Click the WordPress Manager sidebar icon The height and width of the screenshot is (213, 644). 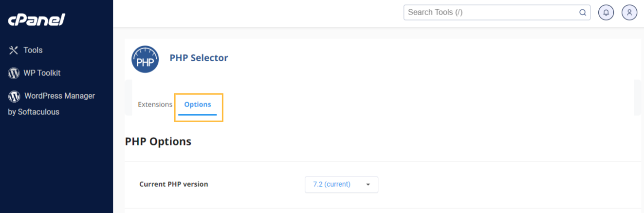14,96
